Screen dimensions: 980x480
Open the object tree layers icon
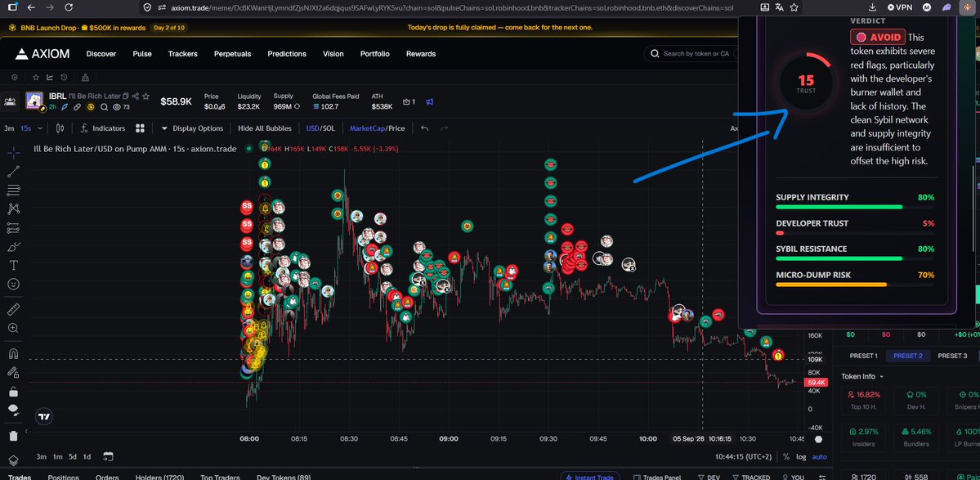[x=13, y=460]
